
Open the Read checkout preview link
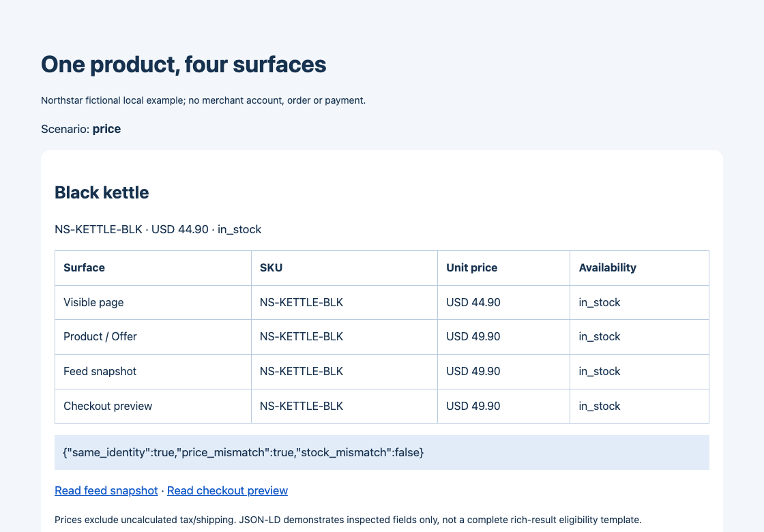coord(227,490)
